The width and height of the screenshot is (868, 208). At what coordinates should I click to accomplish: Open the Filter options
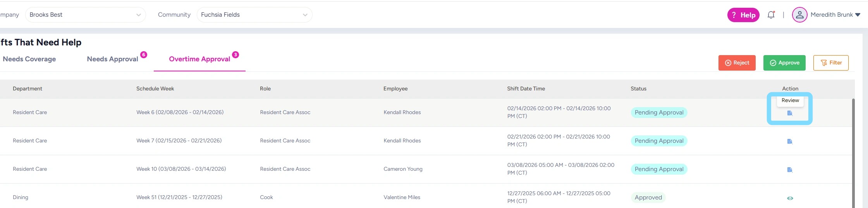(x=830, y=63)
